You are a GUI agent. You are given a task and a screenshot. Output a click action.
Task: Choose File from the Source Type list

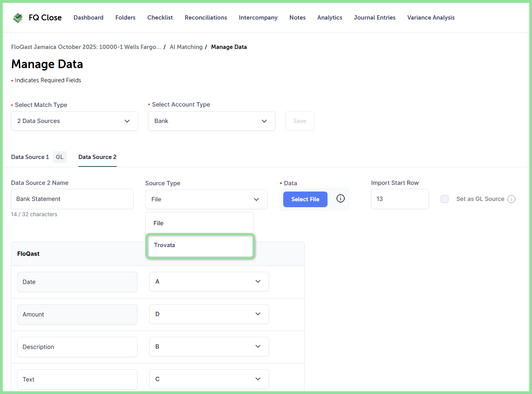[x=200, y=223]
